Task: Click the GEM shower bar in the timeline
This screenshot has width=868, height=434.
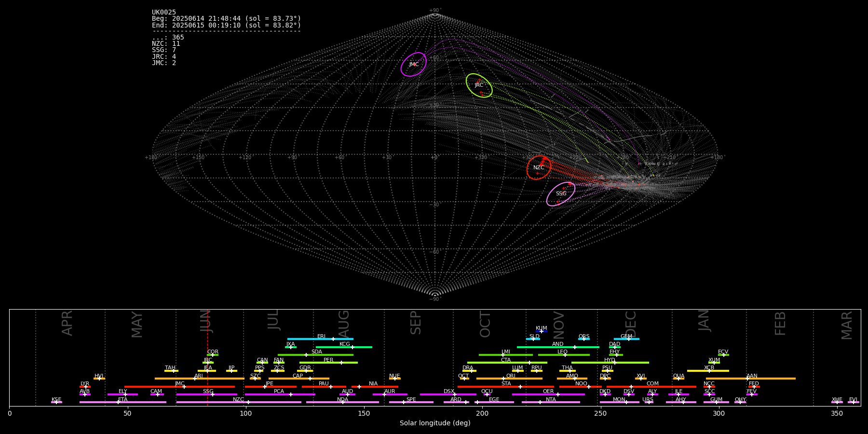Action: (x=626, y=339)
